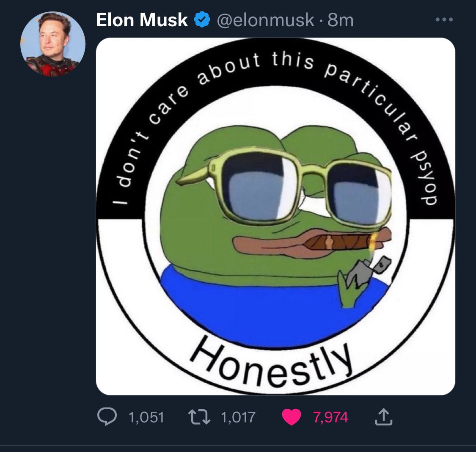This screenshot has height=452, width=476.
Task: Click the 1,051 replies count
Action: 146,417
